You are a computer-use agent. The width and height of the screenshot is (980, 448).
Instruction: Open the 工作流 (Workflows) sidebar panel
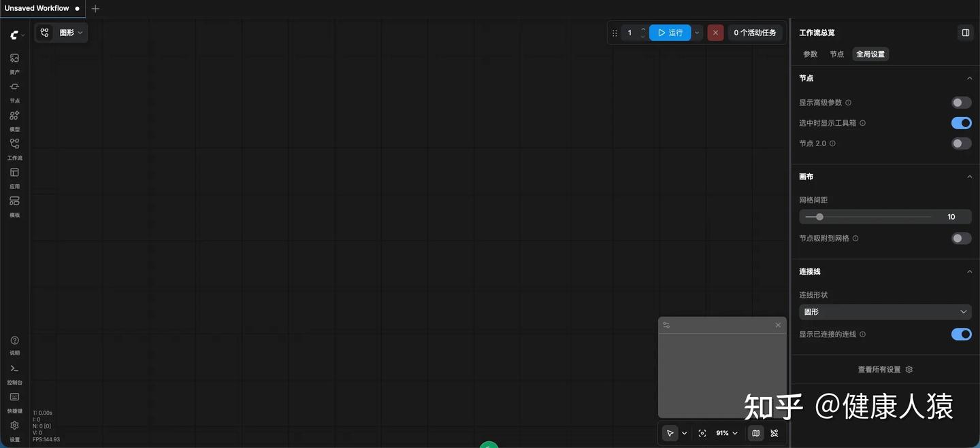(x=14, y=149)
